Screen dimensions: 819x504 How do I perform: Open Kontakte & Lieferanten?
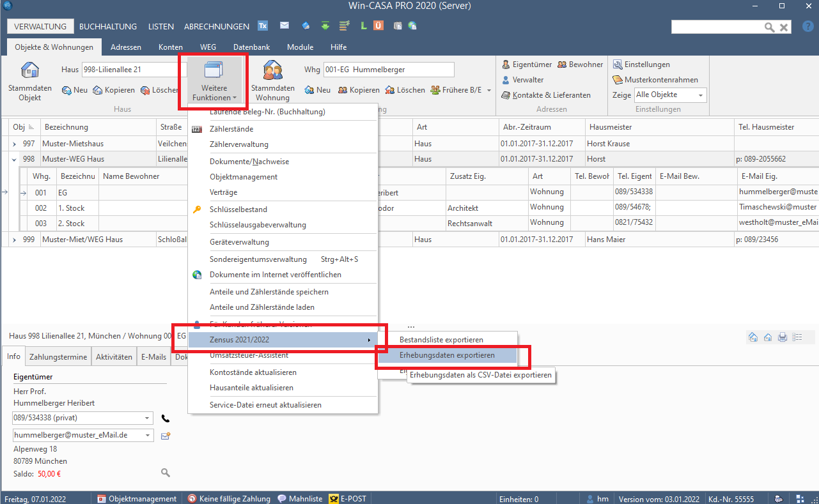(x=546, y=95)
